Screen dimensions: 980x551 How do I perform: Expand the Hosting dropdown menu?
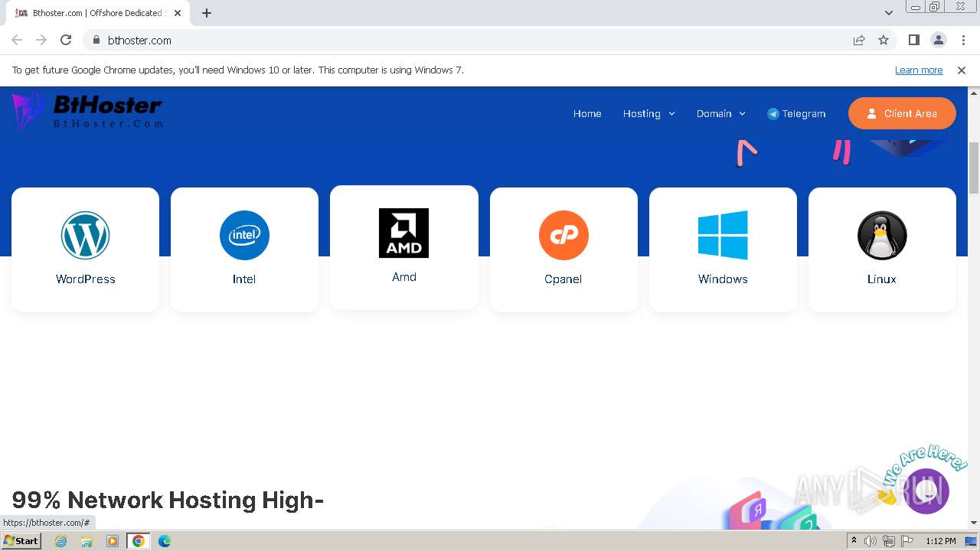648,113
